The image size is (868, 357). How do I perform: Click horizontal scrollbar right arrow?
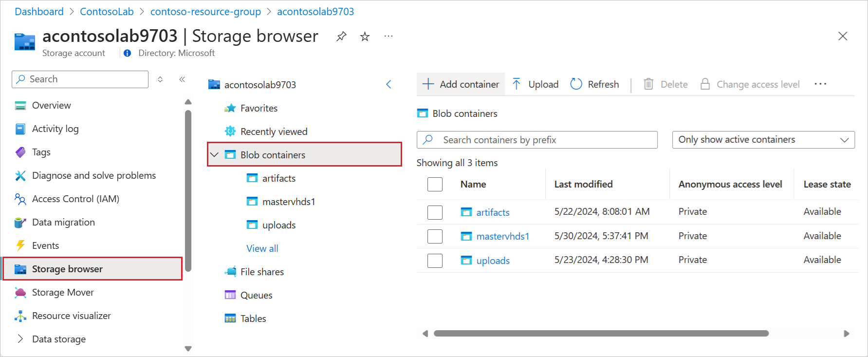(847, 334)
